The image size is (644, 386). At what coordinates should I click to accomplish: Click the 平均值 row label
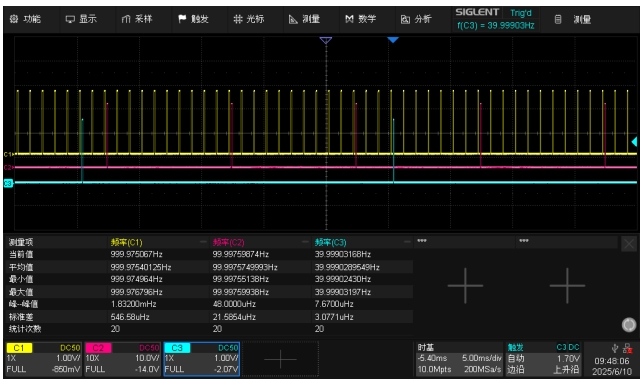pyautogui.click(x=21, y=267)
